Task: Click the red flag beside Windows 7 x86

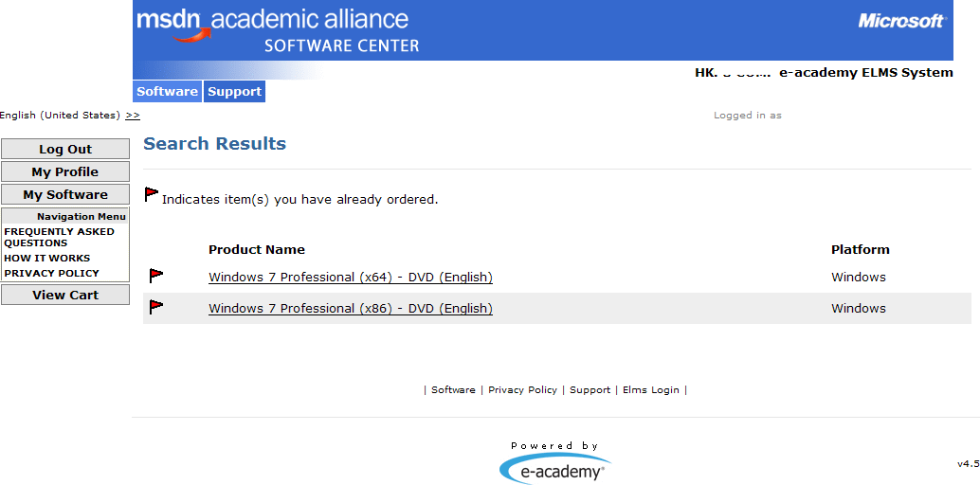Action: 156,307
